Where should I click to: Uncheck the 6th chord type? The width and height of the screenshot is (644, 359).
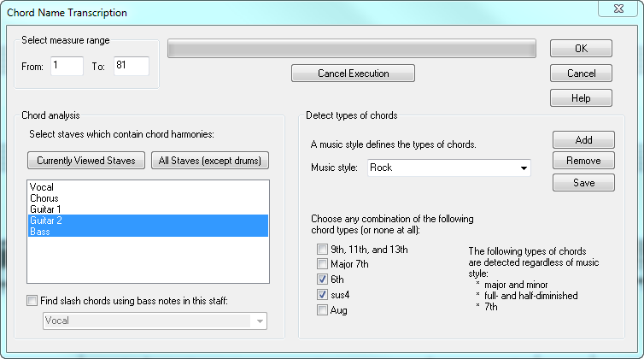(x=322, y=279)
